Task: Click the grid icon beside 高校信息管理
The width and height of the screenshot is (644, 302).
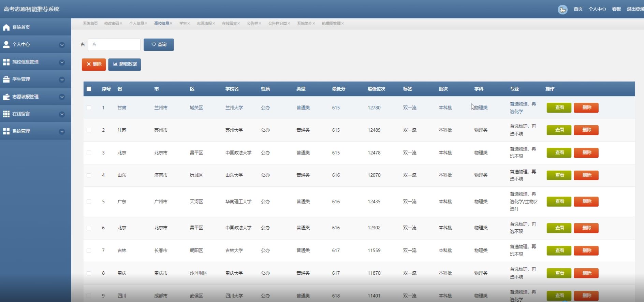Action: click(x=6, y=62)
